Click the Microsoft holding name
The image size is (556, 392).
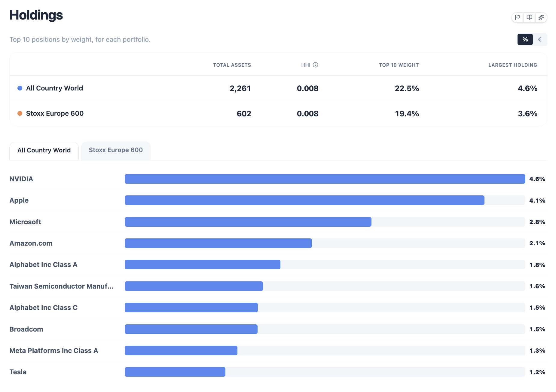click(x=25, y=222)
